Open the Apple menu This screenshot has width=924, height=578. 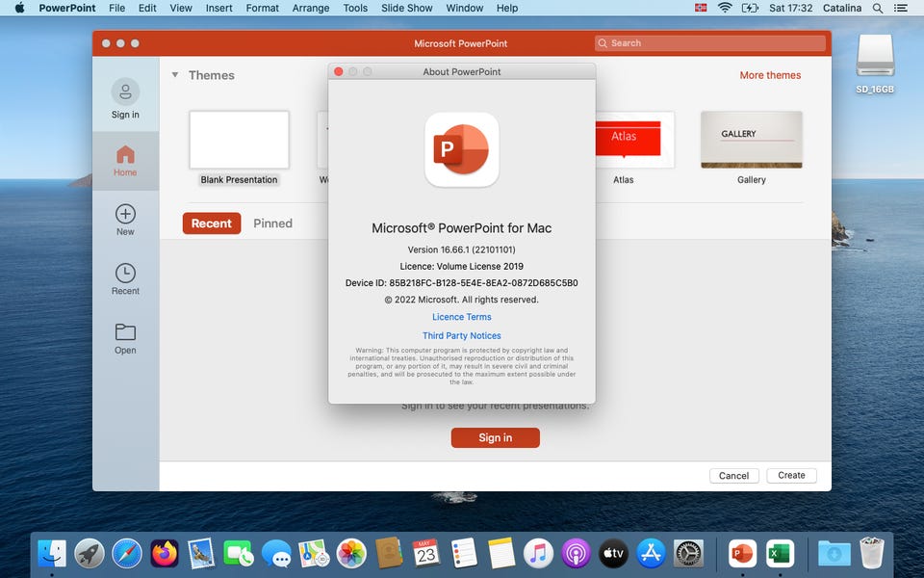19,8
